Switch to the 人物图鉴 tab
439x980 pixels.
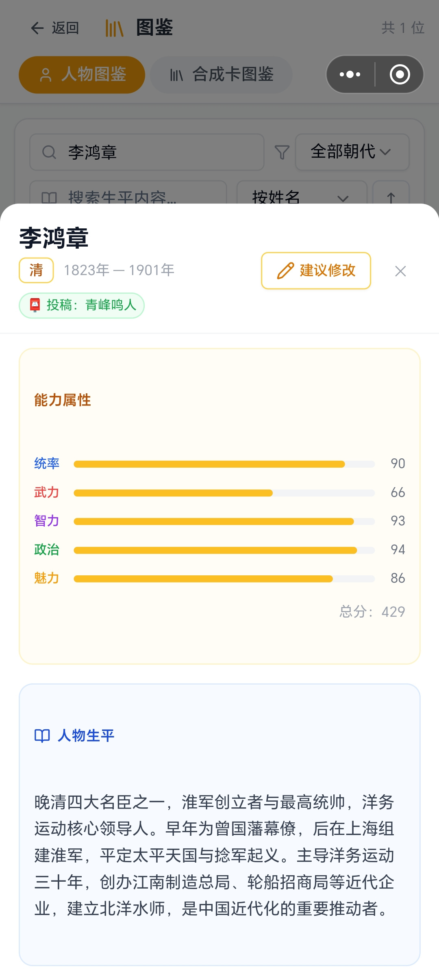click(x=82, y=75)
